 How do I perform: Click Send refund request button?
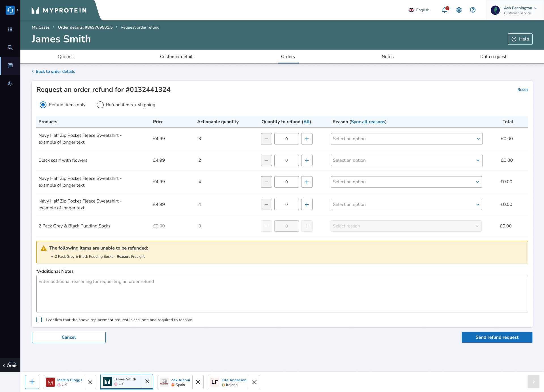click(x=497, y=337)
